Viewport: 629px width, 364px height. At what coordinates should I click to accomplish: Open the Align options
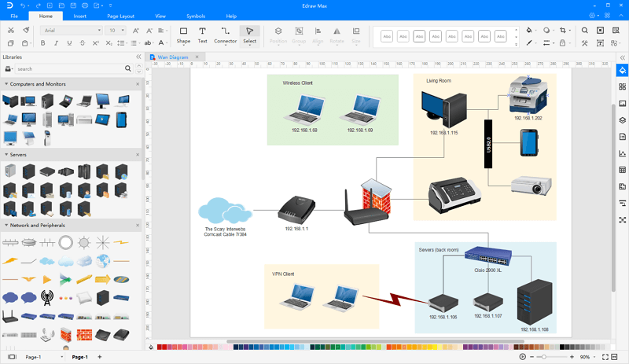coord(318,35)
